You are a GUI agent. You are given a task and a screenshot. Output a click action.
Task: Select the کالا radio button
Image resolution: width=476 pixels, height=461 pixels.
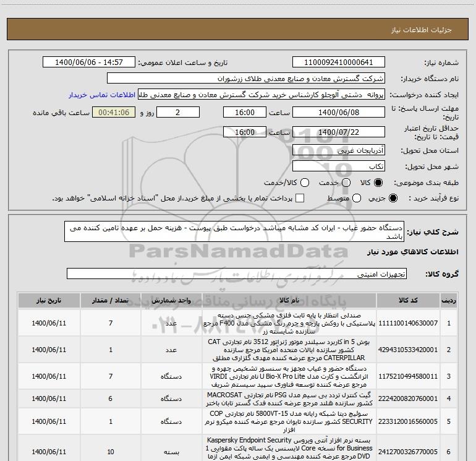(x=378, y=183)
